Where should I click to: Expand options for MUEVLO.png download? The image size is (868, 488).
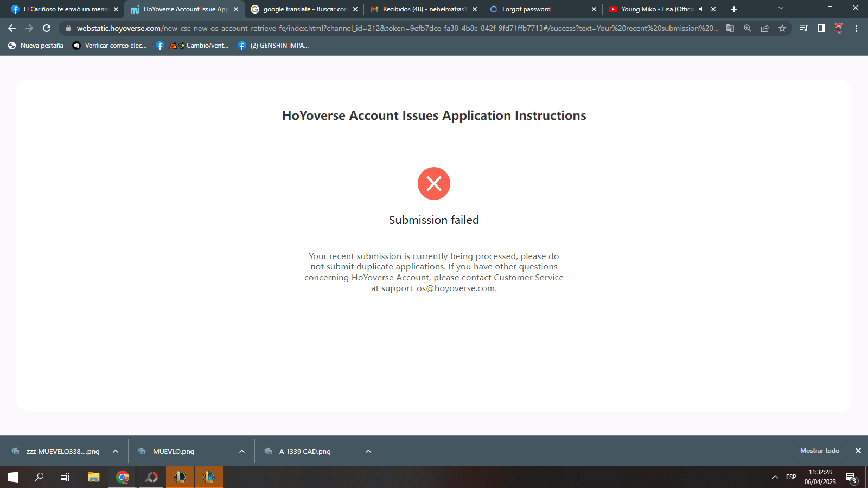[242, 451]
